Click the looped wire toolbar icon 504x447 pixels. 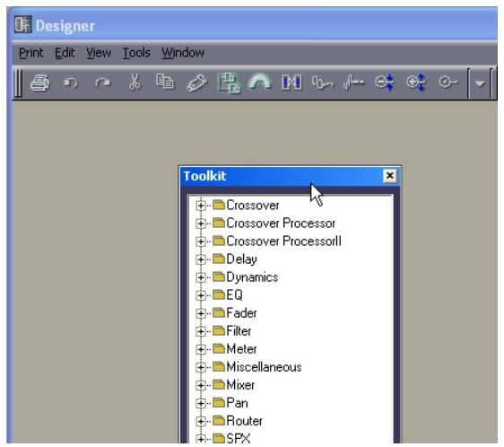click(x=322, y=83)
